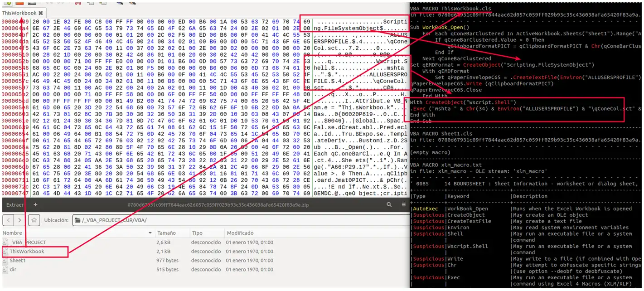
Task: Click the file icon next to ThisWorkbook
Action: [x=5, y=252]
